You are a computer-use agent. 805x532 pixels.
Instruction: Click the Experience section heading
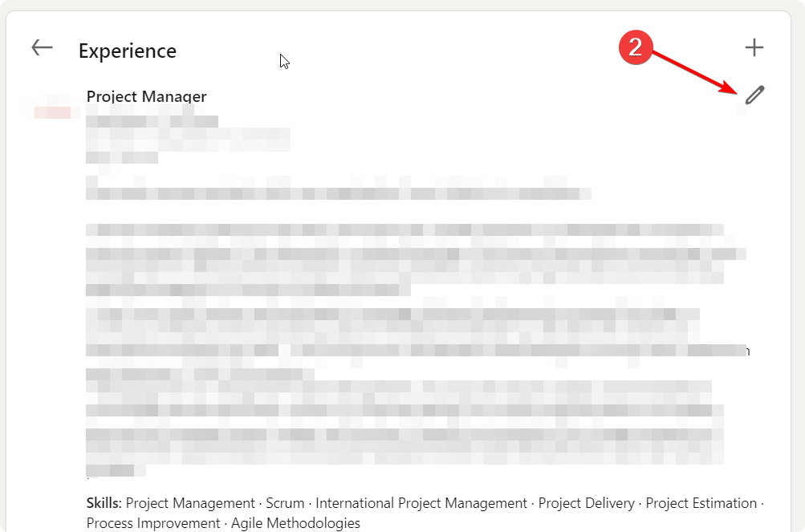point(127,51)
